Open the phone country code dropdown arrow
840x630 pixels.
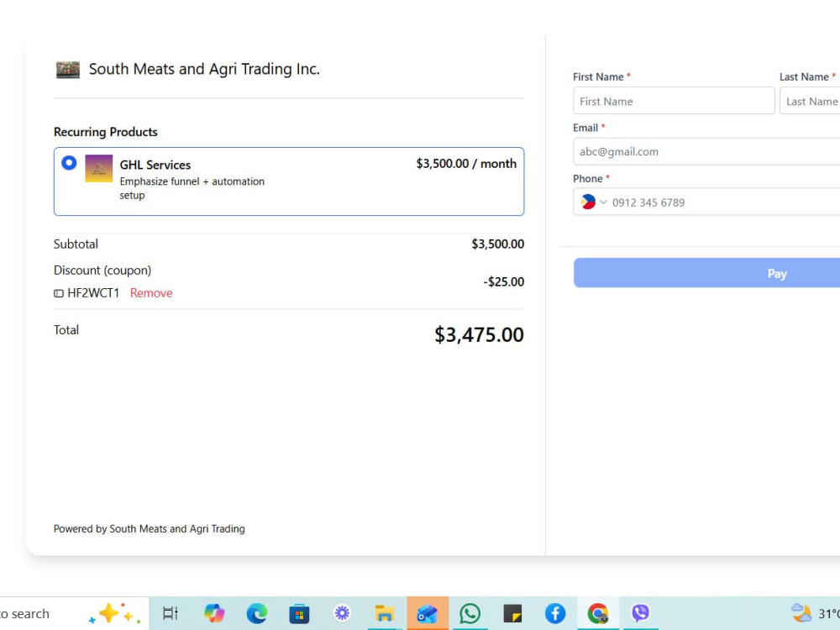point(603,202)
